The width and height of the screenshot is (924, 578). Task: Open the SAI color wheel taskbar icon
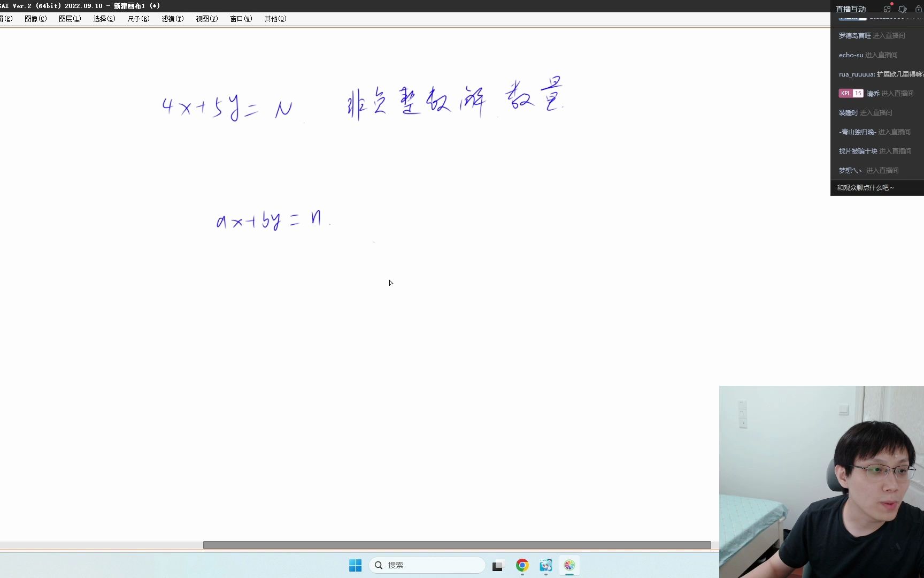569,565
